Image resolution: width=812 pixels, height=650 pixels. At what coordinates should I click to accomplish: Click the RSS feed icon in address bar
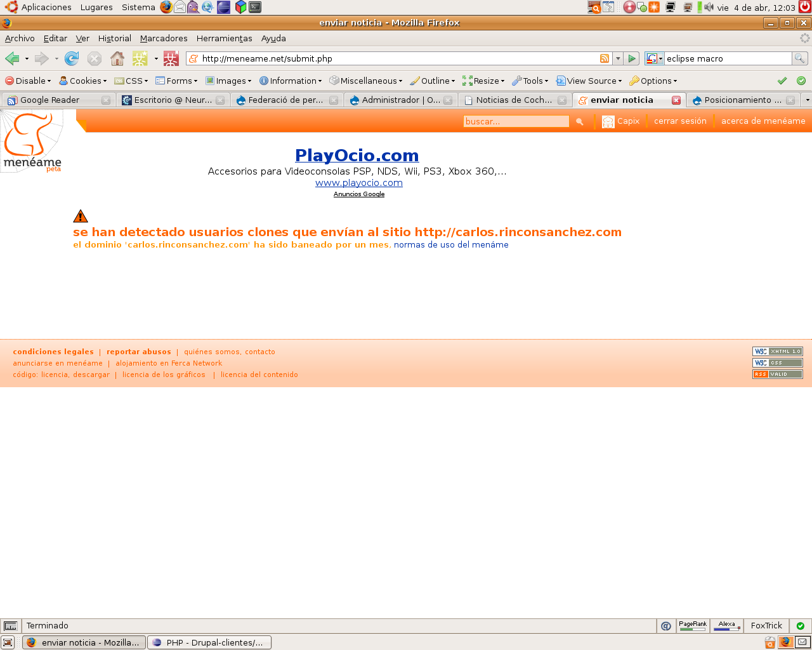605,58
